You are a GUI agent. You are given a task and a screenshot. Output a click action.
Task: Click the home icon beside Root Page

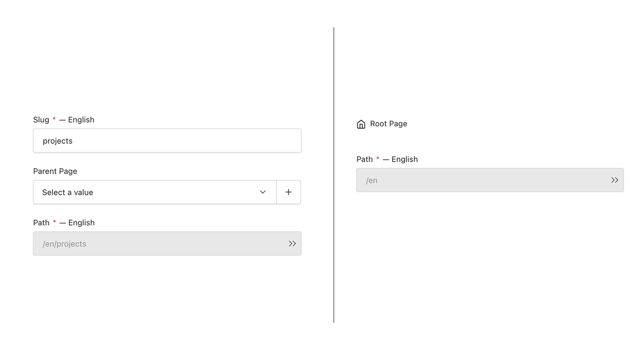pos(361,124)
